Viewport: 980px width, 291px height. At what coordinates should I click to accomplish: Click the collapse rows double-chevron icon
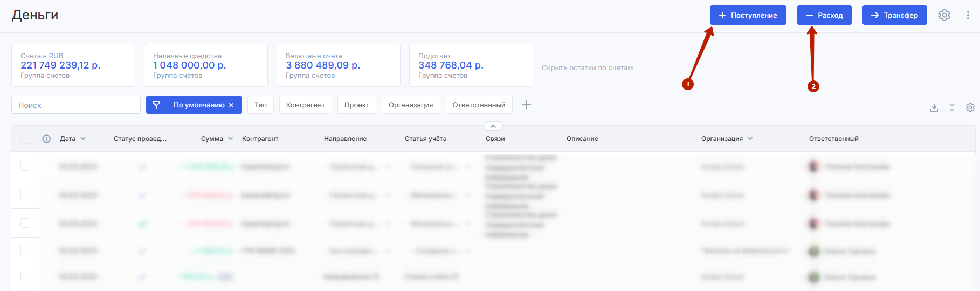(x=952, y=107)
